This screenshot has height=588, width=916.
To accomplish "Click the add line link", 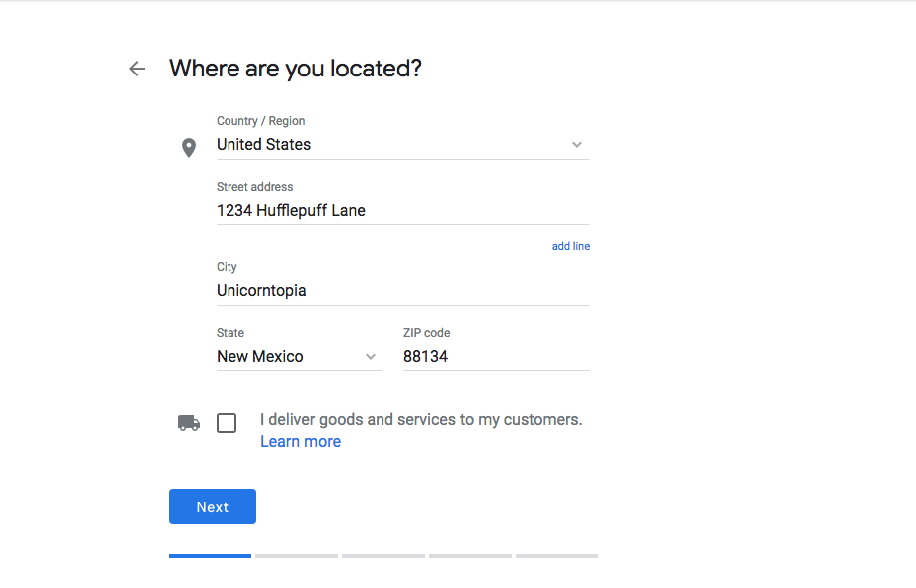I will tap(570, 245).
